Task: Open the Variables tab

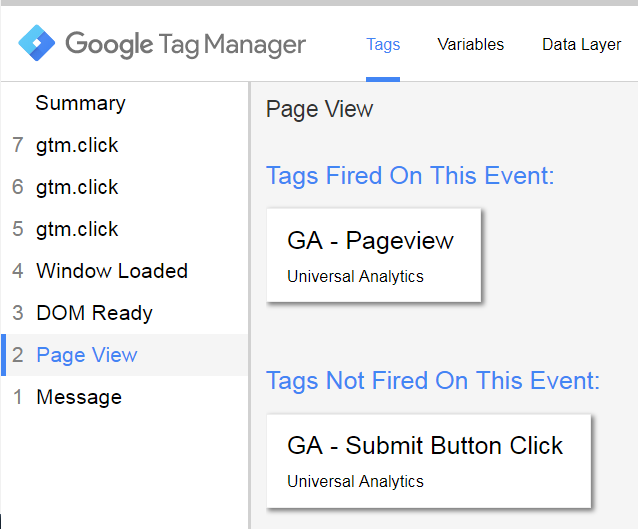Action: [470, 45]
